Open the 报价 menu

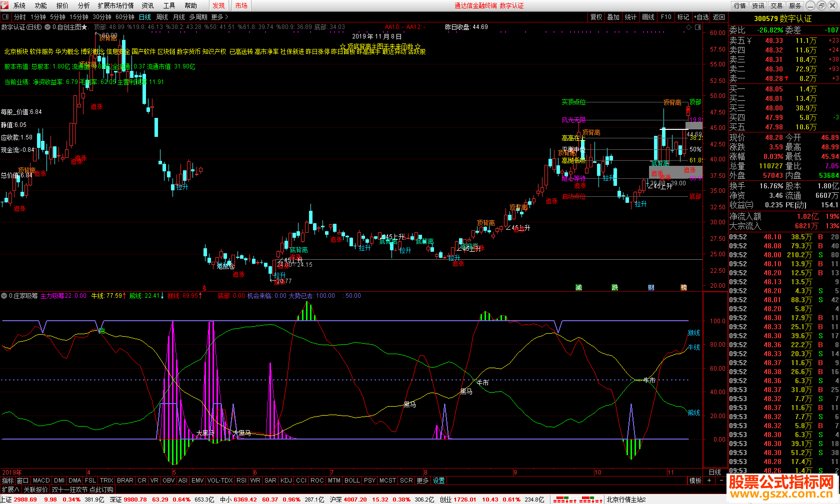pyautogui.click(x=62, y=5)
